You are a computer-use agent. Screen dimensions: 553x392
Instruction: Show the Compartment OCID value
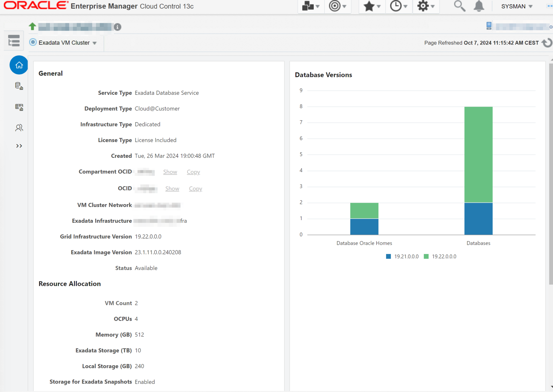(x=170, y=172)
